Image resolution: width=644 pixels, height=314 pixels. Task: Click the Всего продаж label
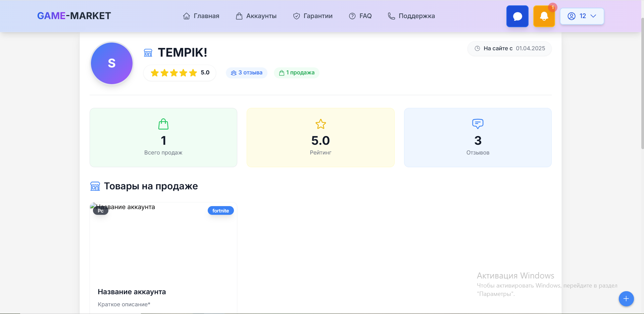coord(163,152)
